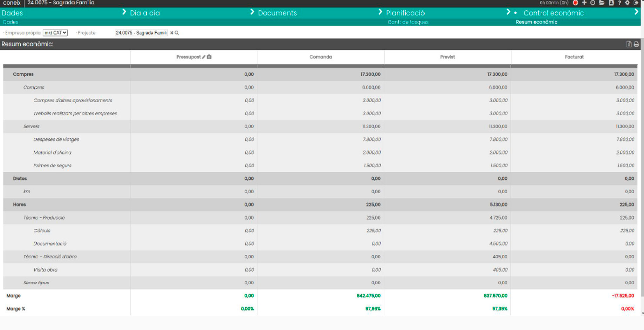
Task: Select the Documentació row label
Action: (x=50, y=243)
